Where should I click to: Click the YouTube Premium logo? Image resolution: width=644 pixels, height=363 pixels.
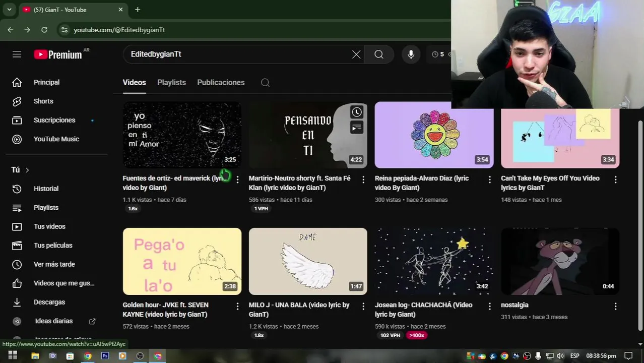(58, 54)
